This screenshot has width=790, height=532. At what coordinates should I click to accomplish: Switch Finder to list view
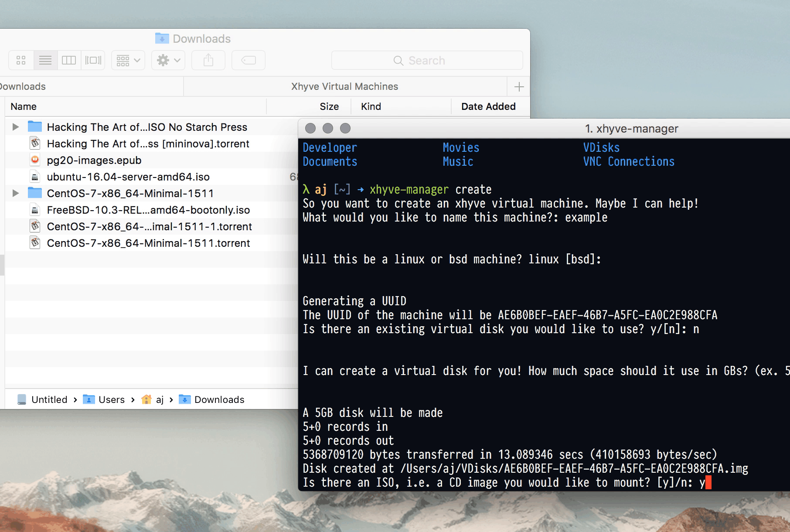pos(45,60)
